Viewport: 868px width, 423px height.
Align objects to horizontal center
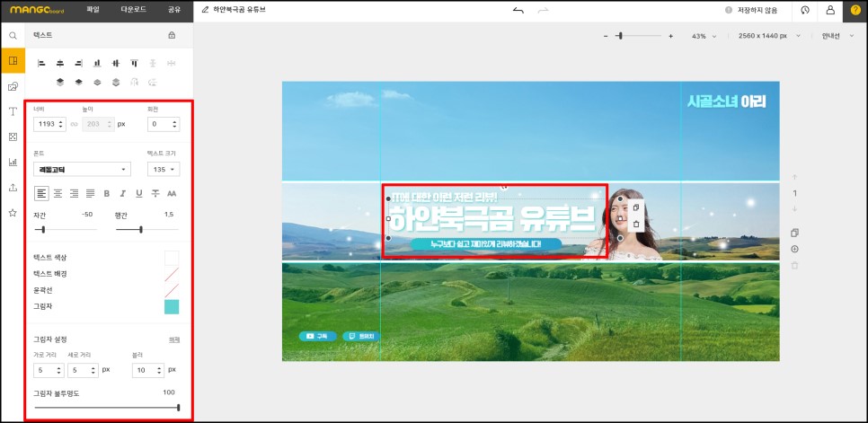click(60, 64)
